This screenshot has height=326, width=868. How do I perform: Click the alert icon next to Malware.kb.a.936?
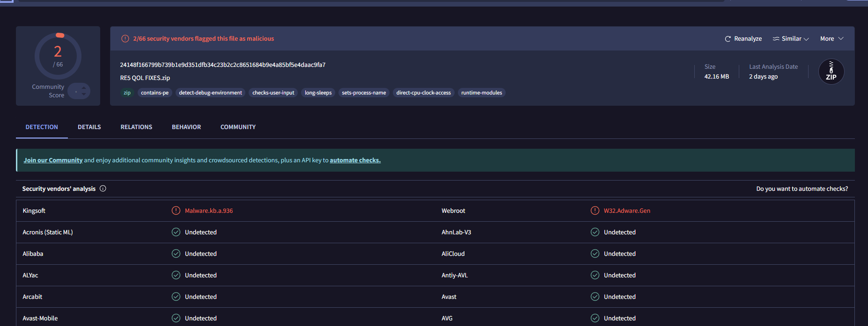[x=176, y=210]
